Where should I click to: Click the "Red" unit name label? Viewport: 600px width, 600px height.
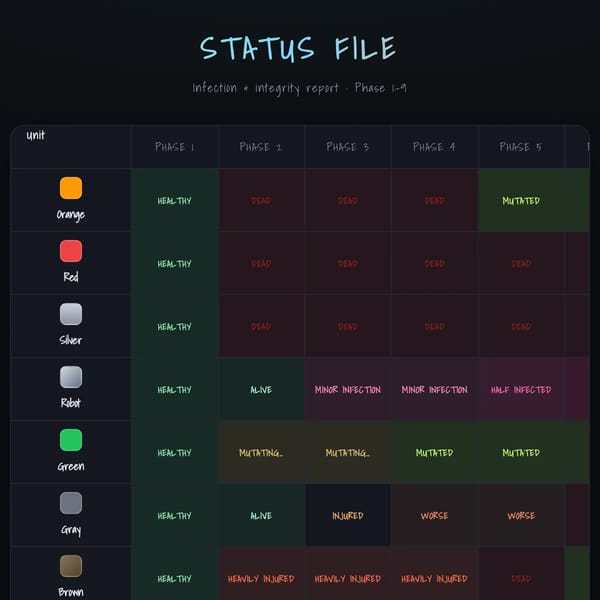71,277
